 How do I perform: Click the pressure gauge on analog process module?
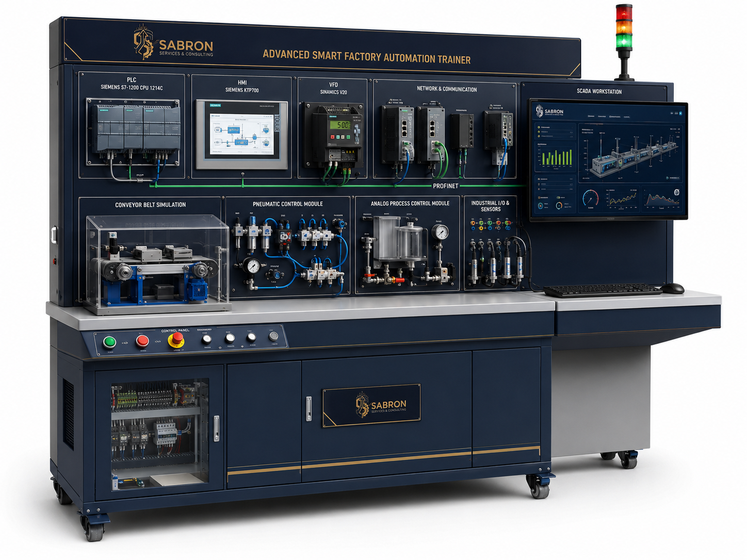point(440,233)
